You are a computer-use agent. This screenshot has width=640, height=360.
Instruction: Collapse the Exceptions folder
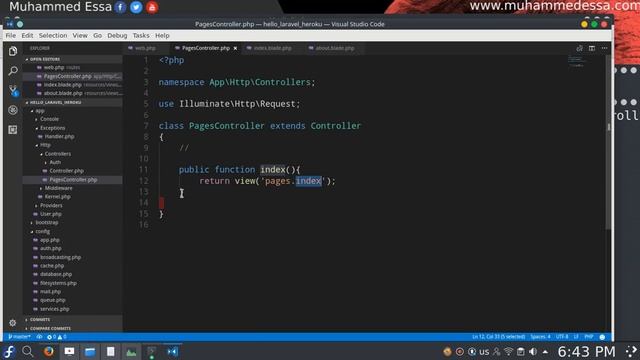pyautogui.click(x=52, y=128)
